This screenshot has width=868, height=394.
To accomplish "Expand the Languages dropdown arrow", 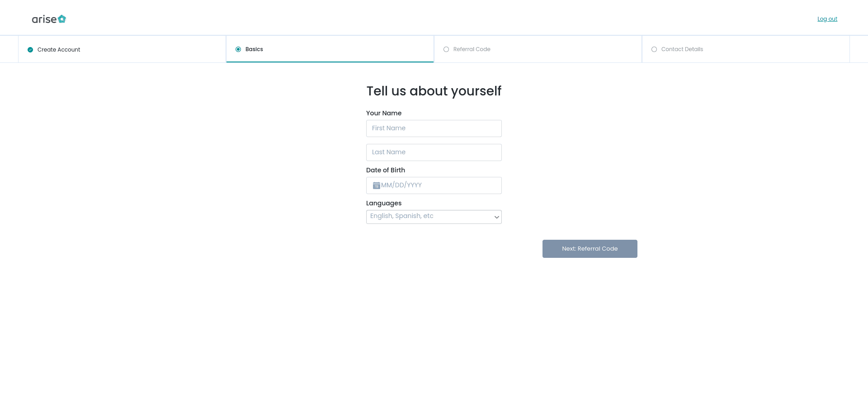I will [496, 217].
